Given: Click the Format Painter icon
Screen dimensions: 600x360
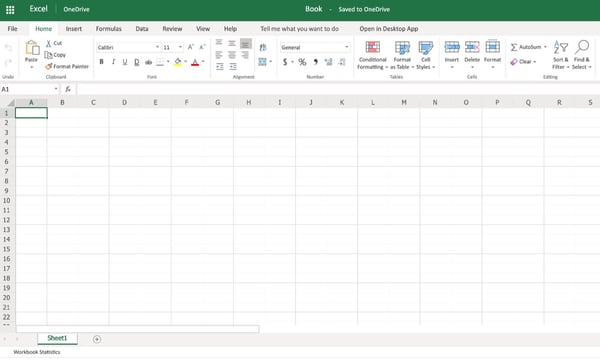Looking at the screenshot, I should pos(49,66).
